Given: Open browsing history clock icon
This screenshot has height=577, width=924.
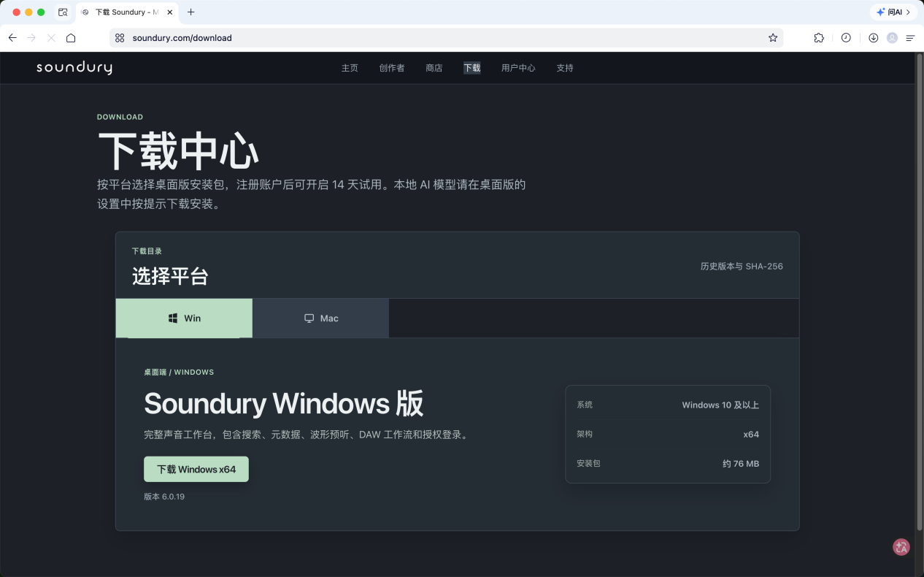Looking at the screenshot, I should pyautogui.click(x=846, y=38).
